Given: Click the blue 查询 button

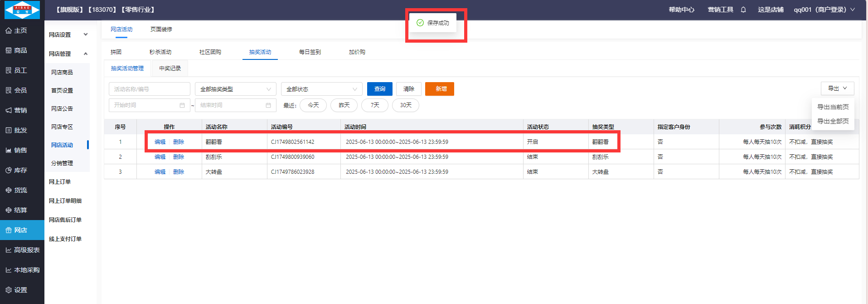Looking at the screenshot, I should click(x=379, y=89).
